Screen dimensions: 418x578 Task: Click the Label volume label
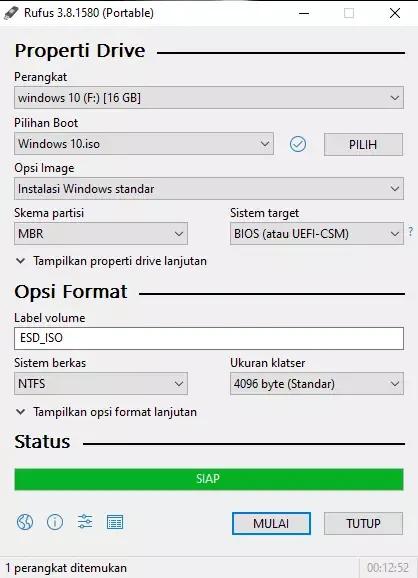click(50, 318)
